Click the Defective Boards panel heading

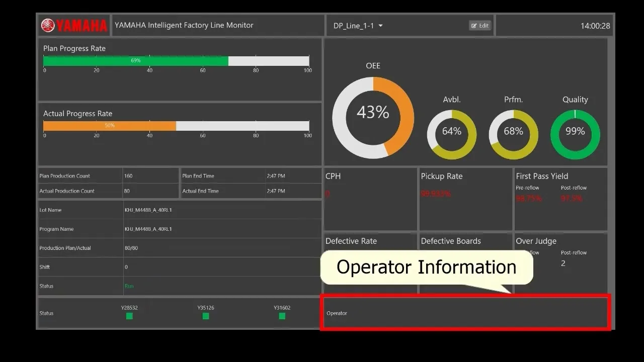coord(451,241)
